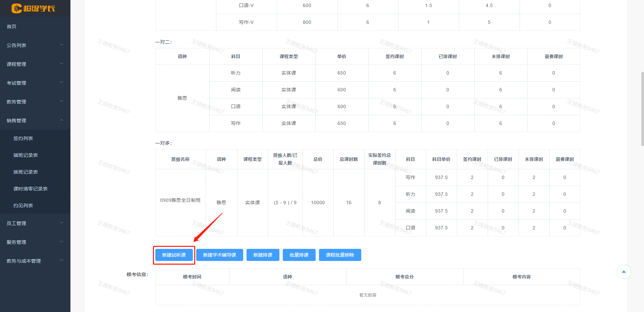
Task: Open the 课时清零记录表 page
Action: [31, 188]
